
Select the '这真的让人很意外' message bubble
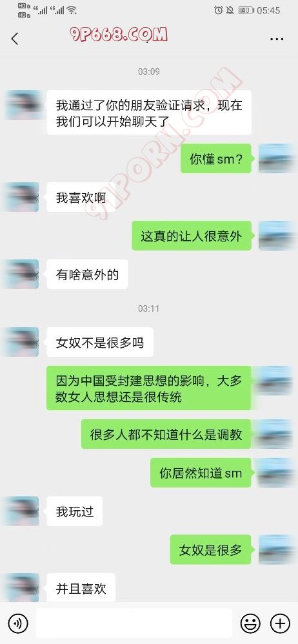tap(192, 236)
